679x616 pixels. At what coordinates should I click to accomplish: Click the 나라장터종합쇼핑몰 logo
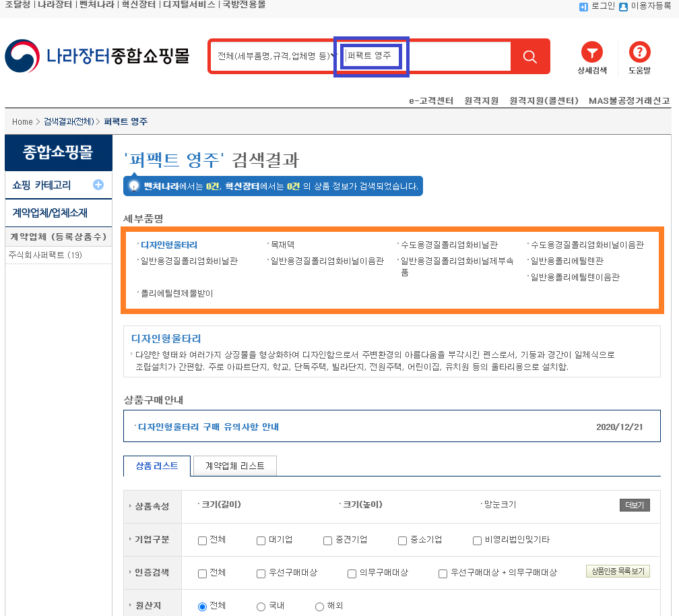tap(98, 56)
